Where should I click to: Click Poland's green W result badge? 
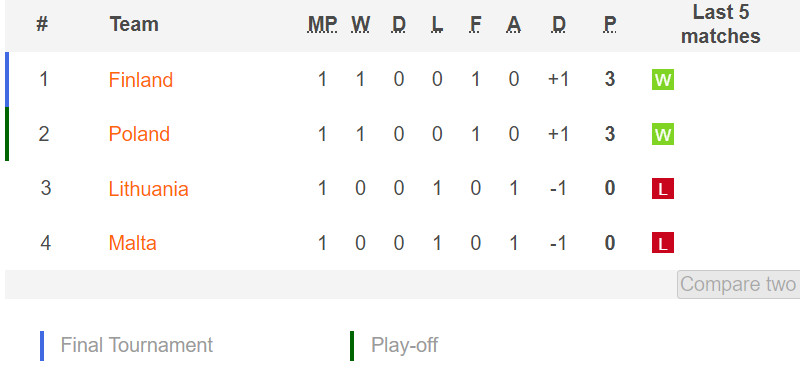tap(662, 135)
